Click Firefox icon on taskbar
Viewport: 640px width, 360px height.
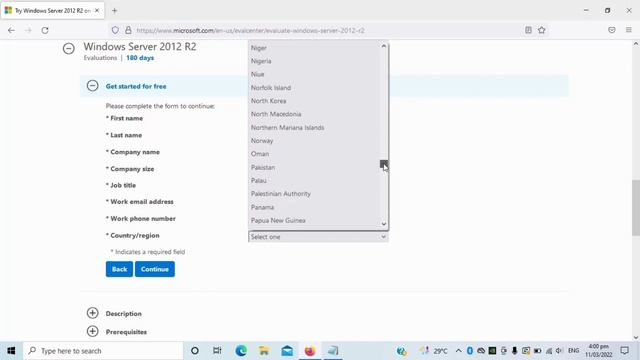(x=310, y=351)
